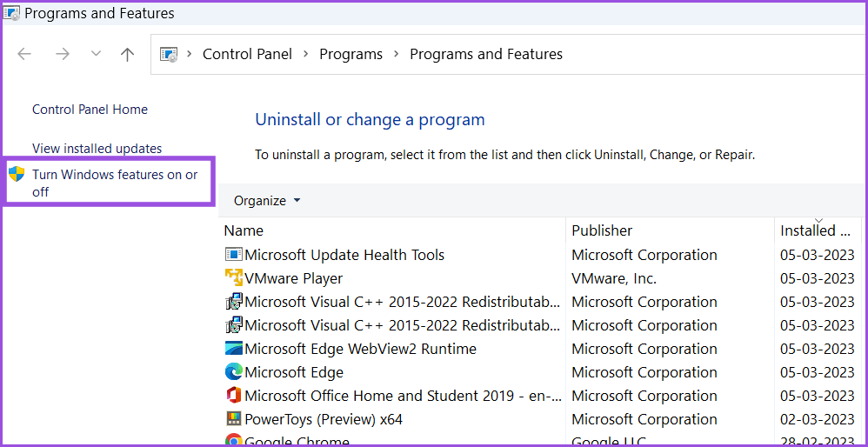Select Programs in the breadcrumb

(x=351, y=54)
